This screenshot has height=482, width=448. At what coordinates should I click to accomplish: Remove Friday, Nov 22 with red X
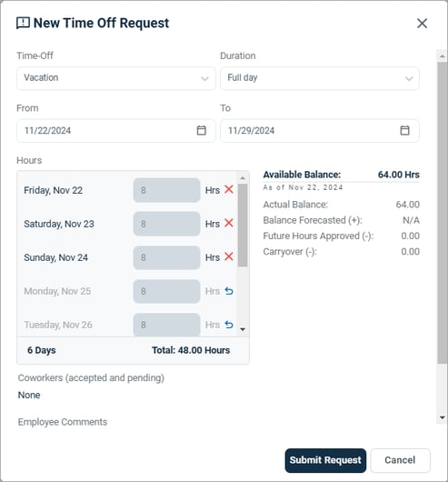pos(229,190)
